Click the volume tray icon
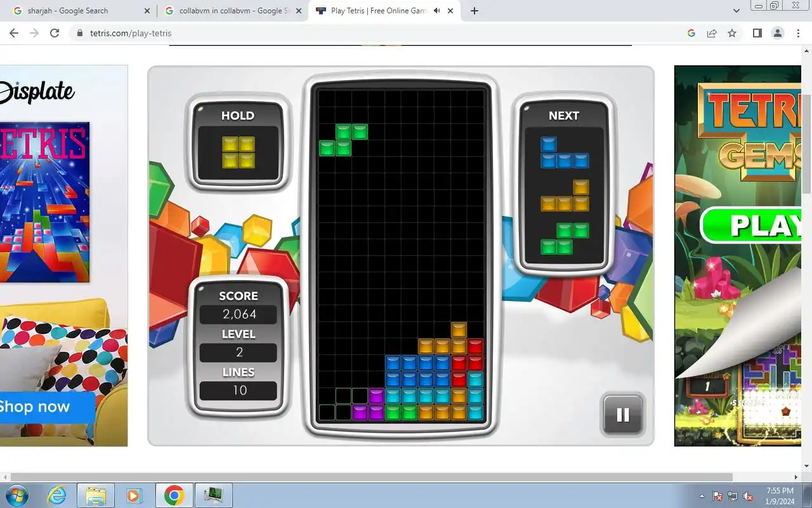Viewport: 812px width, 508px height. (748, 496)
